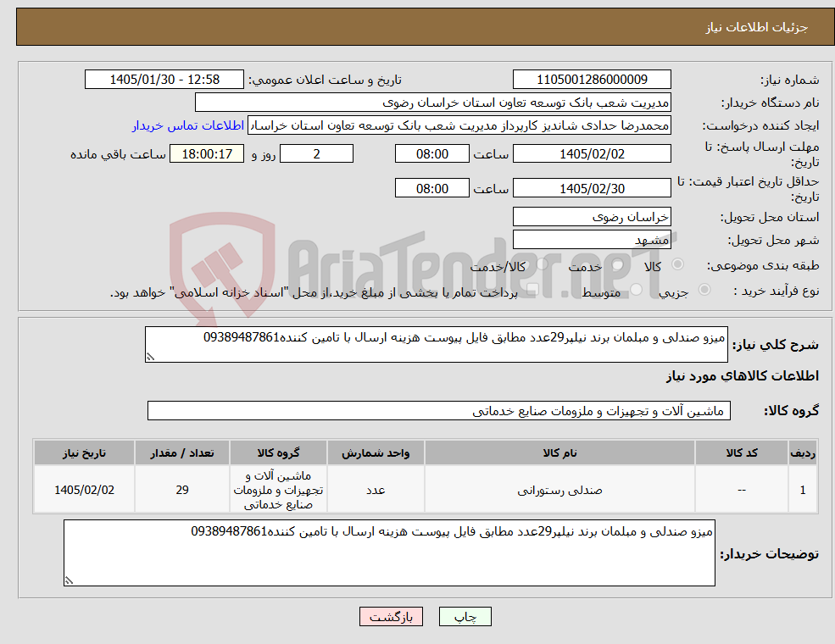Click the price validity date 1405/02/30 field
This screenshot has height=644, width=835.
point(592,188)
